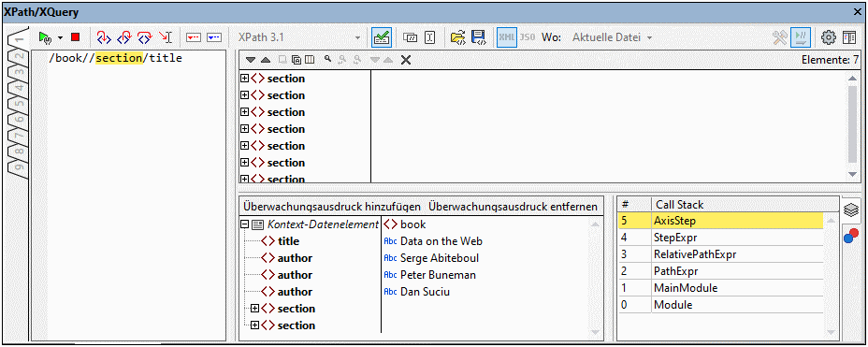The image size is (868, 347).
Task: Clear results with the black X icon
Action: (406, 60)
